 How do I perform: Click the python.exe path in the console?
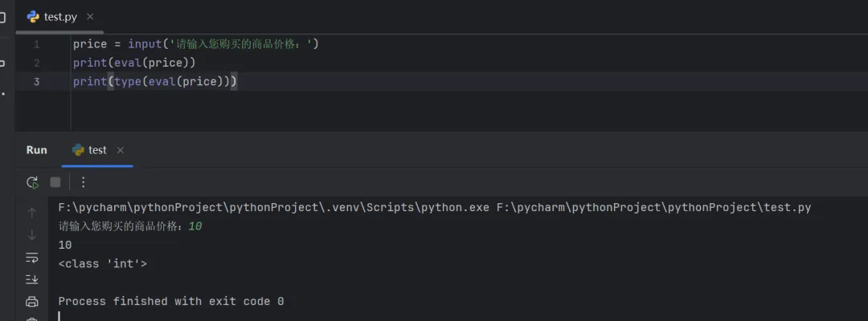(x=273, y=208)
